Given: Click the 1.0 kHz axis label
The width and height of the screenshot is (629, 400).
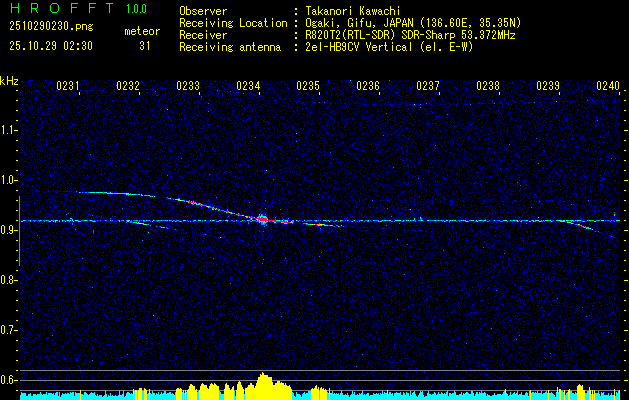Looking at the screenshot, I should (8, 180).
